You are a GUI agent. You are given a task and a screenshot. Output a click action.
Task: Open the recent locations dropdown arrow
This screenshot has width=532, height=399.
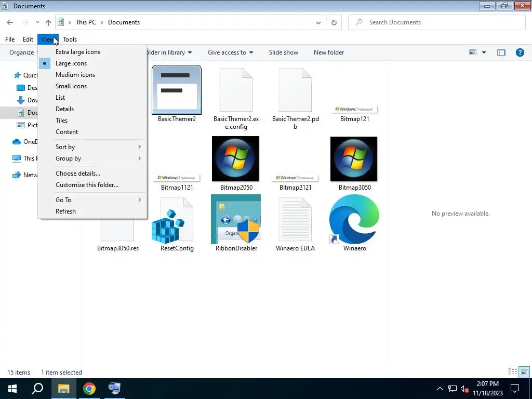[x=37, y=22]
